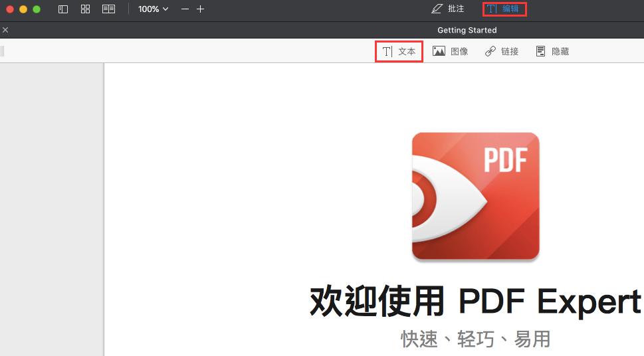644x356 pixels.
Task: Click the 快速、轻巧、易用 subtitle text
Action: [x=475, y=339]
